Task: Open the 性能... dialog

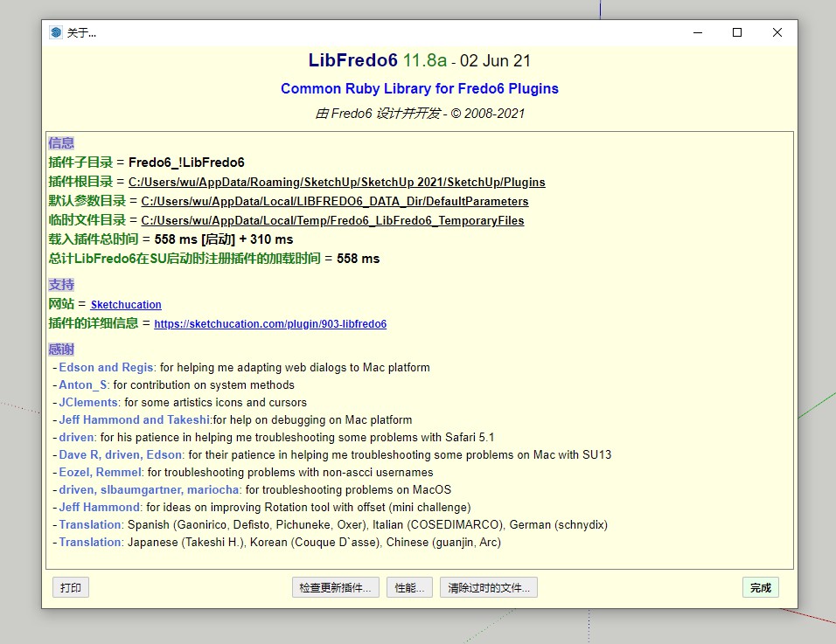Action: [409, 588]
